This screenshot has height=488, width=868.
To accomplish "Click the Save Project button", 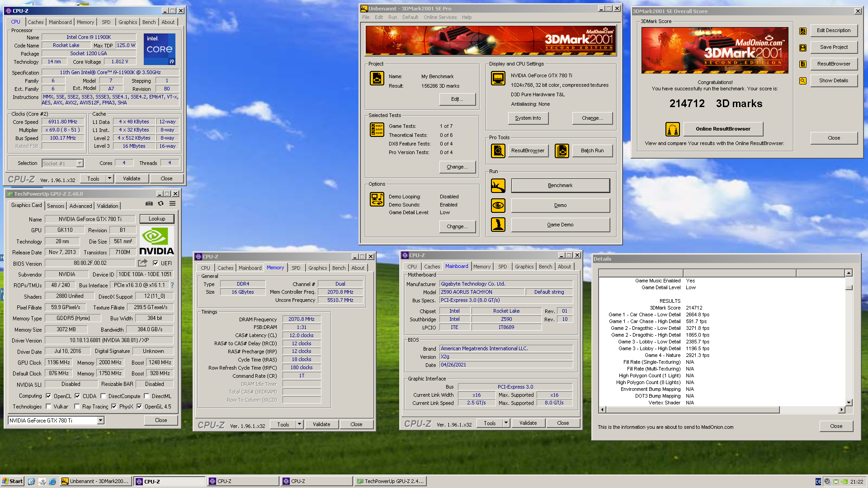I will (x=834, y=47).
